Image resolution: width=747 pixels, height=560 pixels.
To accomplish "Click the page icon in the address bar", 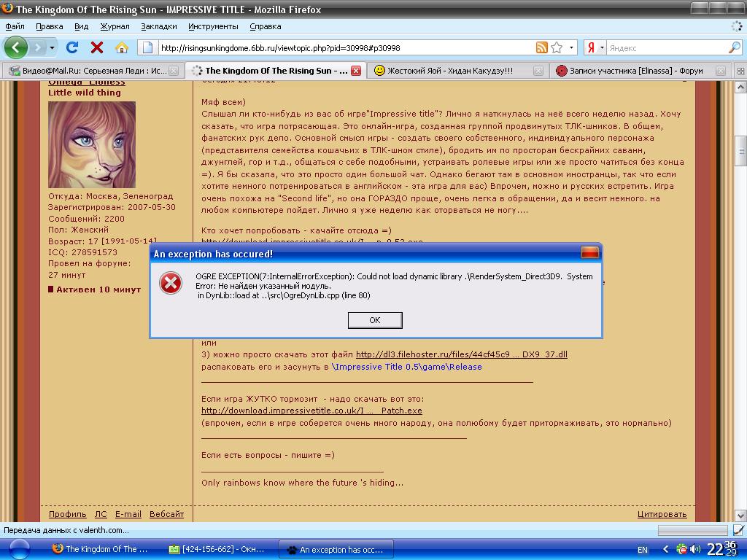I will click(x=147, y=47).
